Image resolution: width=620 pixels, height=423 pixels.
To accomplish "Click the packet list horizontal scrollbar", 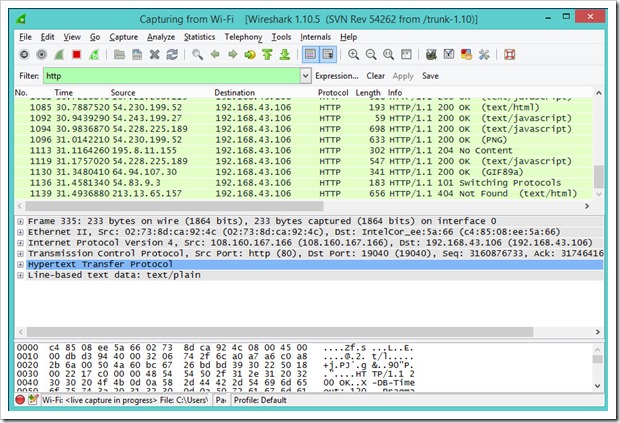I will coord(174,206).
